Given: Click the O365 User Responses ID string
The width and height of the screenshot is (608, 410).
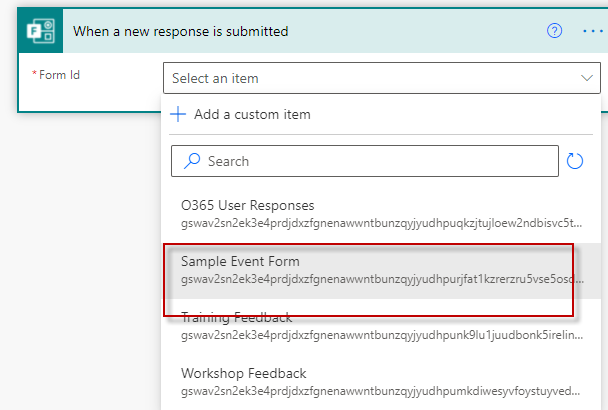Looking at the screenshot, I should pyautogui.click(x=378, y=222).
